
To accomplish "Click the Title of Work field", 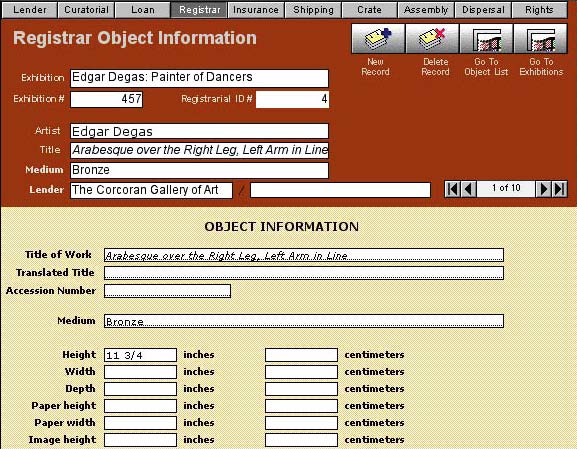I will pyautogui.click(x=304, y=255).
